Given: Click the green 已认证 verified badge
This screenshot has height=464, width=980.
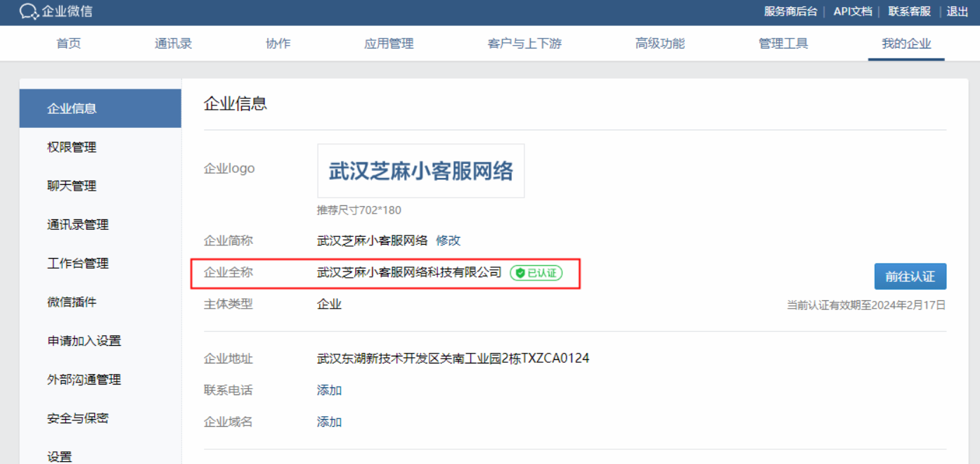Looking at the screenshot, I should pos(536,273).
